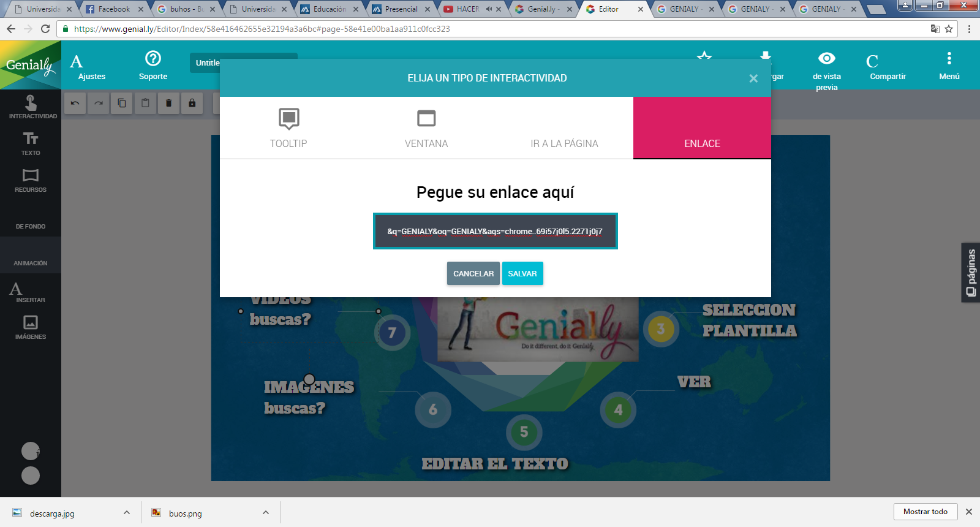Close the Editor browser tab
The height and width of the screenshot is (527, 980).
(x=641, y=9)
